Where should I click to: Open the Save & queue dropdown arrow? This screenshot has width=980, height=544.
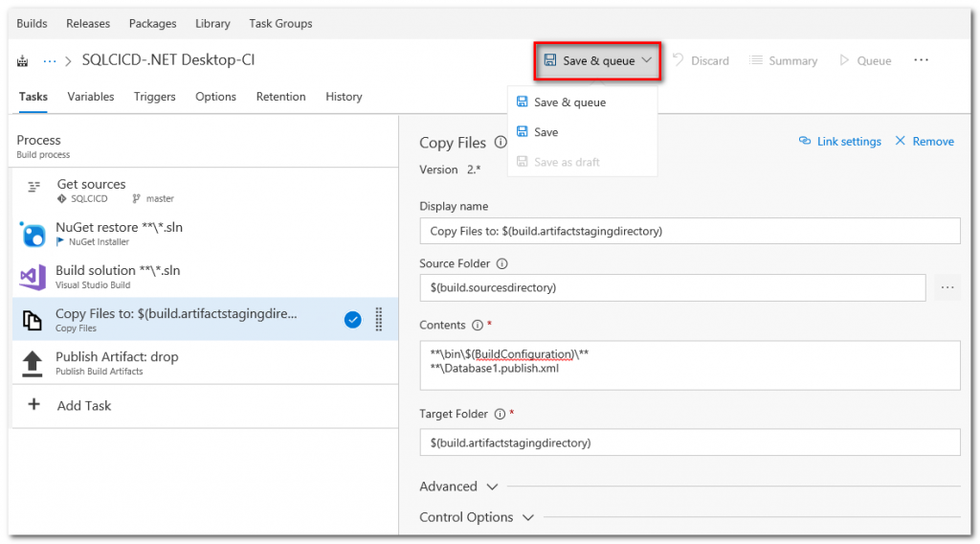coord(647,60)
